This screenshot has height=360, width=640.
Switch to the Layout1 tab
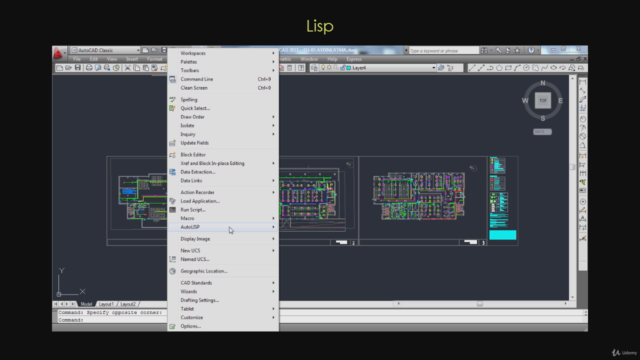click(x=106, y=304)
